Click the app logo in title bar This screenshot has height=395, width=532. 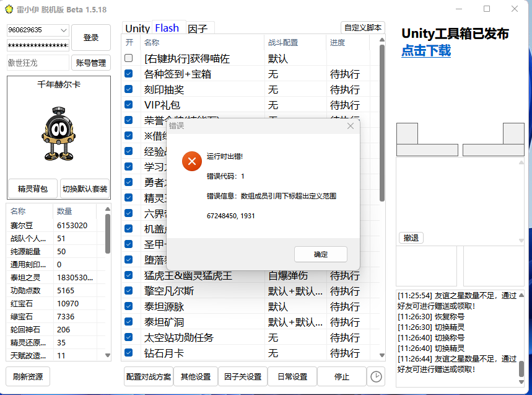[x=9, y=9]
